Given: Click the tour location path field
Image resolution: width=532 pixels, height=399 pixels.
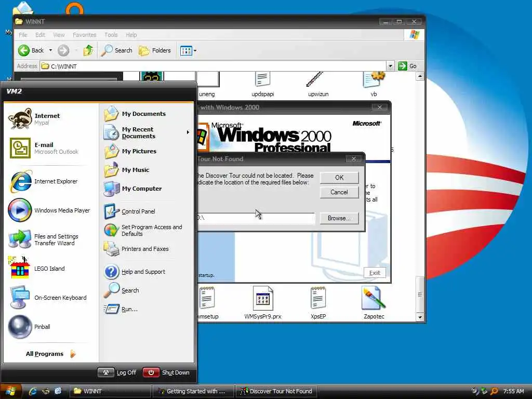Looking at the screenshot, I should point(256,218).
